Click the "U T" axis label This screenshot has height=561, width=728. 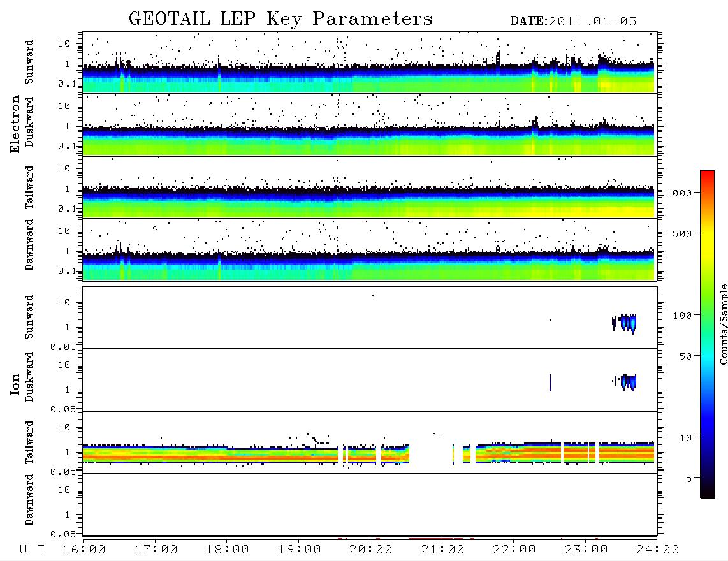pyautogui.click(x=32, y=550)
